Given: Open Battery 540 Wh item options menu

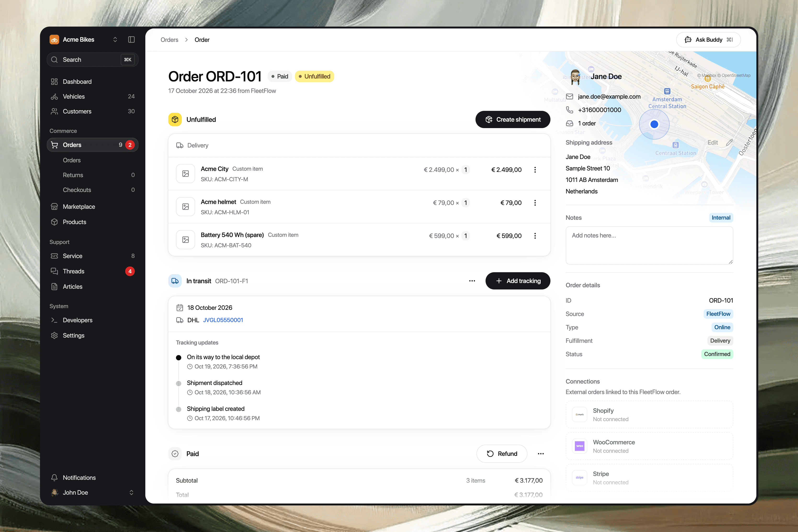Looking at the screenshot, I should (x=535, y=236).
